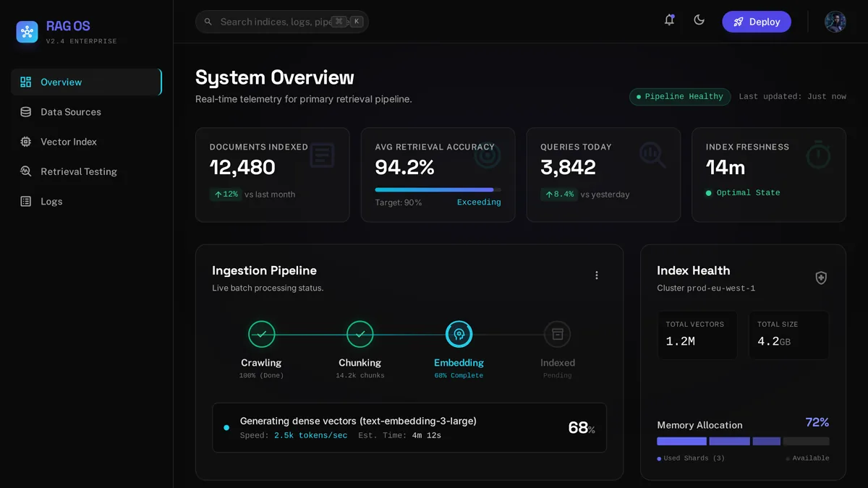Click the Pipeline Healthy status badge

pos(680,97)
